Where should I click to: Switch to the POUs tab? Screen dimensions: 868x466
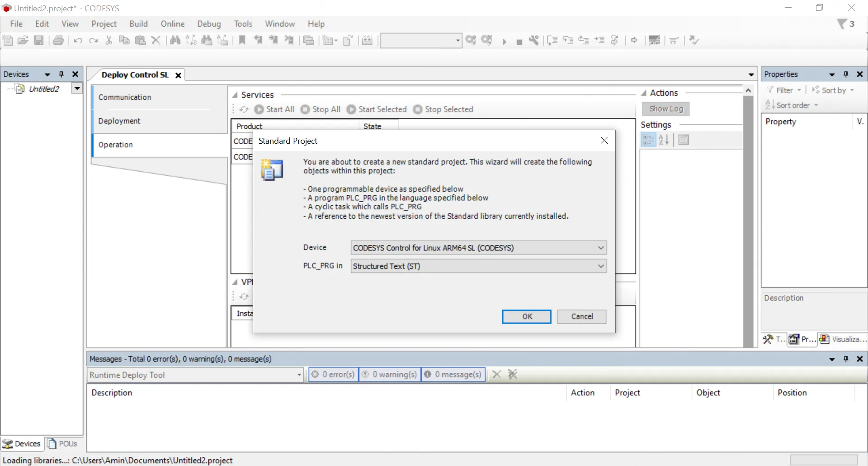coord(63,443)
